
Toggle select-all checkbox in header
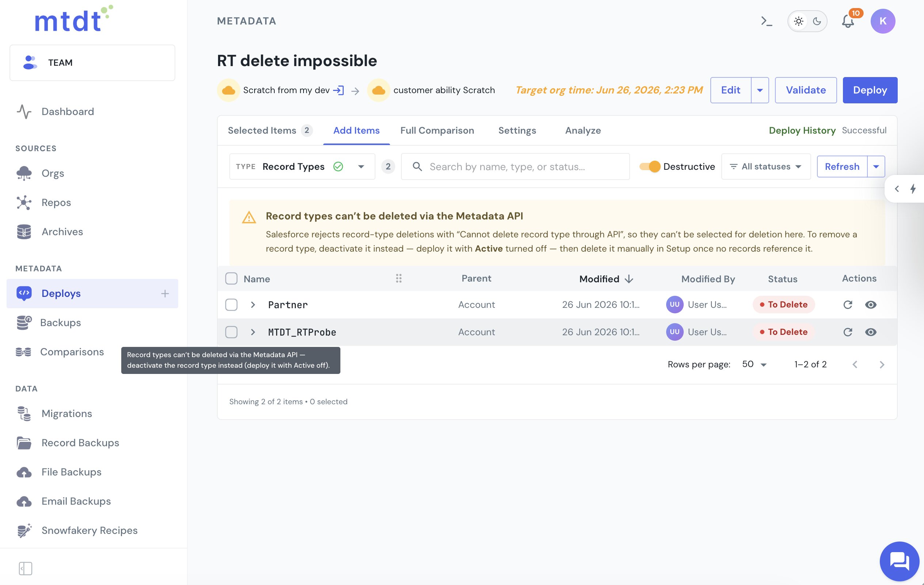click(x=232, y=279)
